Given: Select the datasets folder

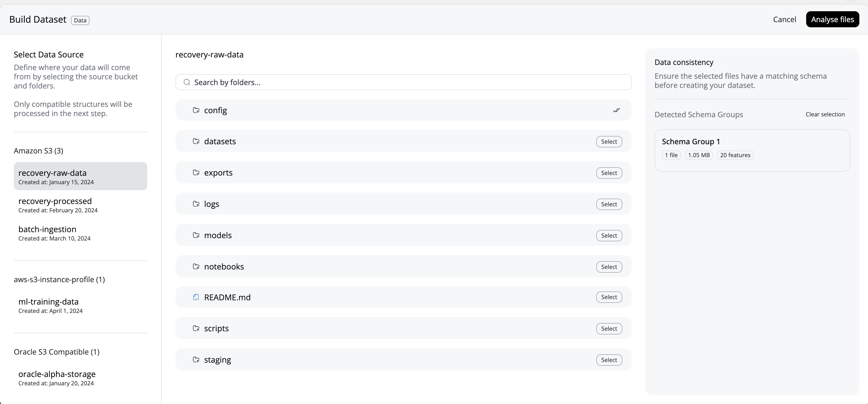Looking at the screenshot, I should (609, 141).
